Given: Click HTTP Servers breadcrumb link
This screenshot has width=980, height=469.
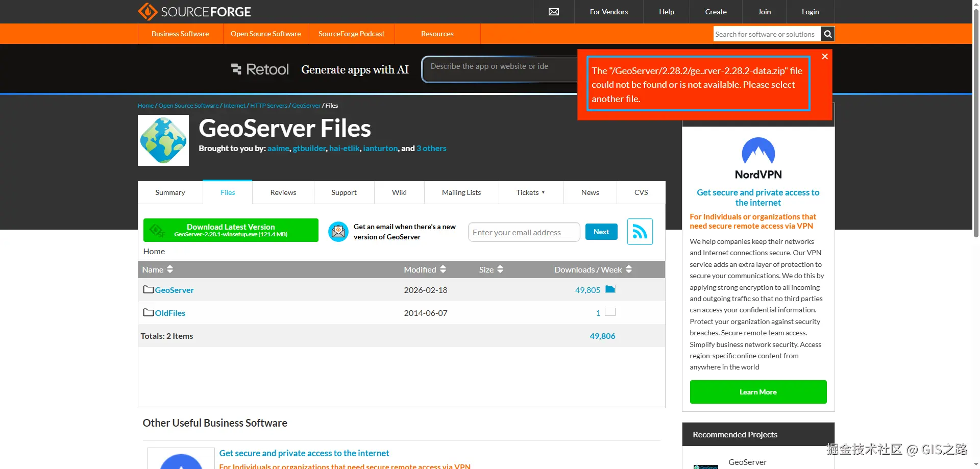Looking at the screenshot, I should point(268,106).
